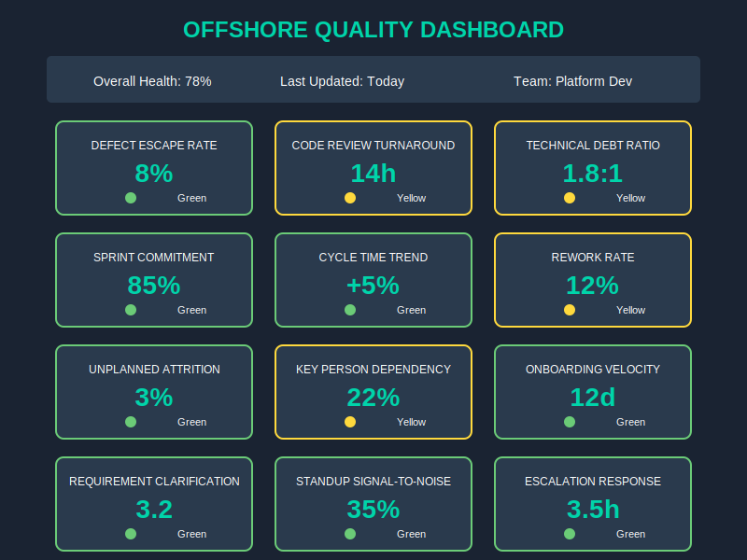Viewport: 747px width, 560px height.
Task: Click the green status dot on Escalation Response
Action: point(570,534)
